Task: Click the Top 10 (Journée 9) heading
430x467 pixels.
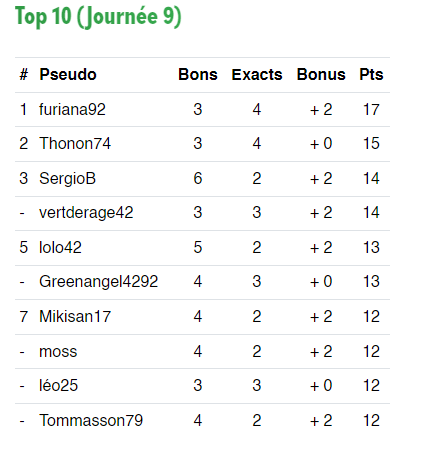Action: (x=98, y=17)
